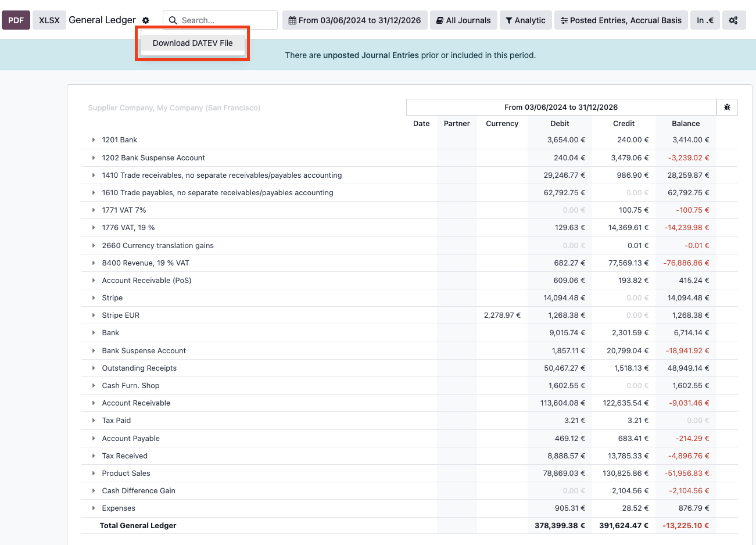Click the 'From 03/06/2024 to 31/12/2026' table header
Screen dimensions: 756x545
click(561, 107)
